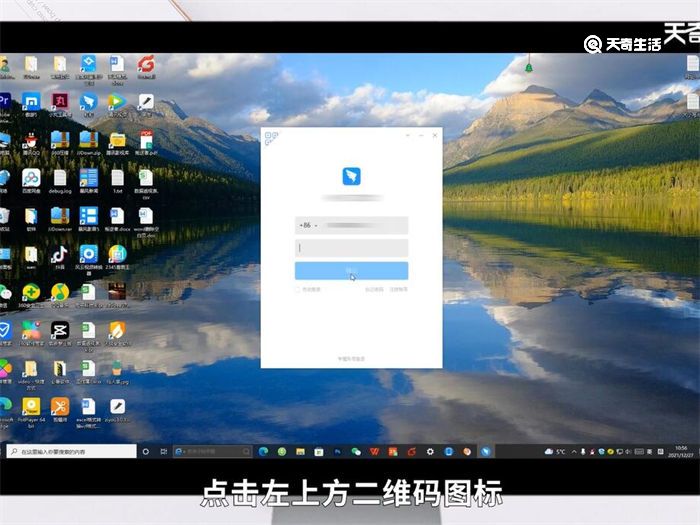
Task: Click the QR code login icon
Action: (x=270, y=137)
